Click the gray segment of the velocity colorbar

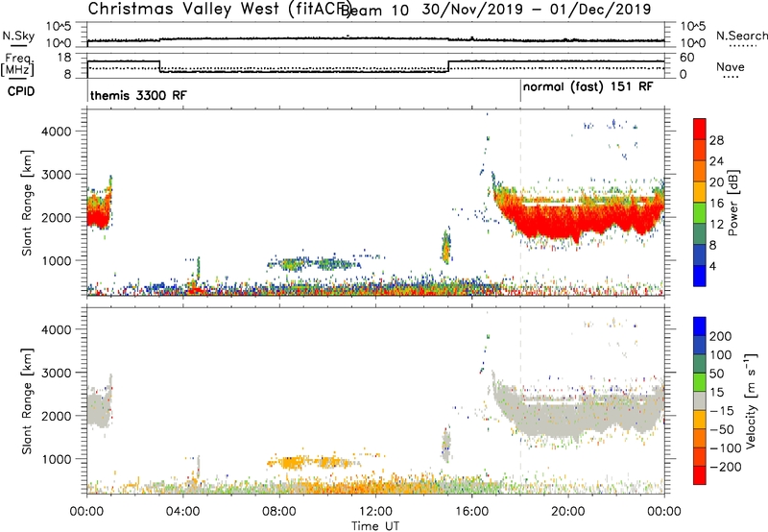pos(700,401)
